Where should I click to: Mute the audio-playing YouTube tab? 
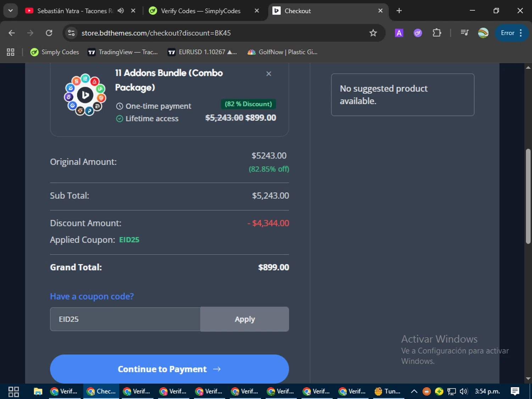(x=121, y=11)
